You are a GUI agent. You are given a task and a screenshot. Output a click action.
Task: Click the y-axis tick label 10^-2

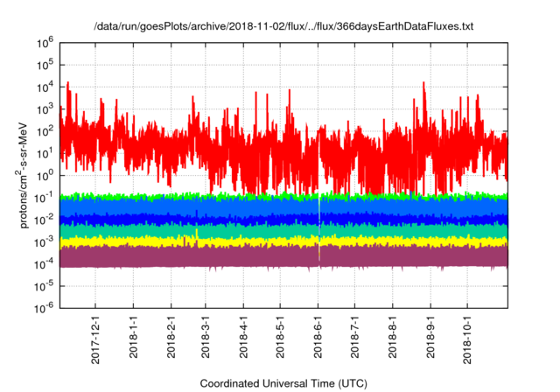(44, 220)
